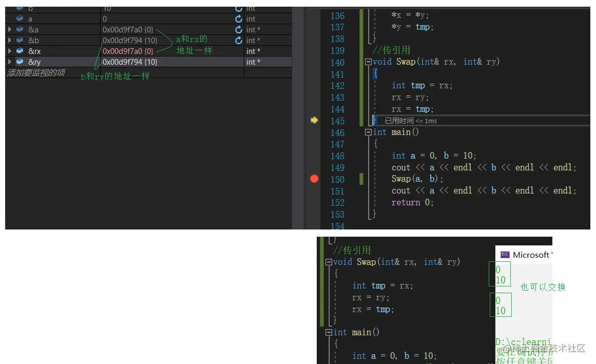596x364 pixels.
Task: Click 'rx = ry;' in the lower snippet
Action: click(371, 297)
